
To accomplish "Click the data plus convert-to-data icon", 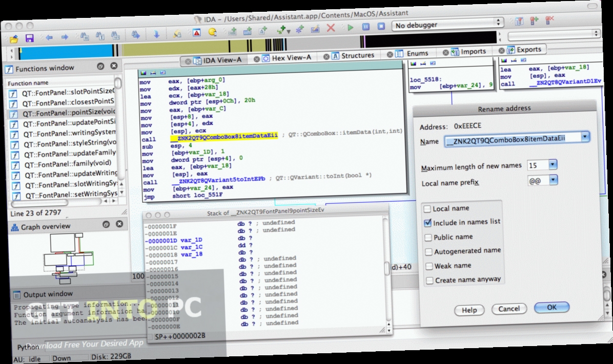I will [248, 31].
